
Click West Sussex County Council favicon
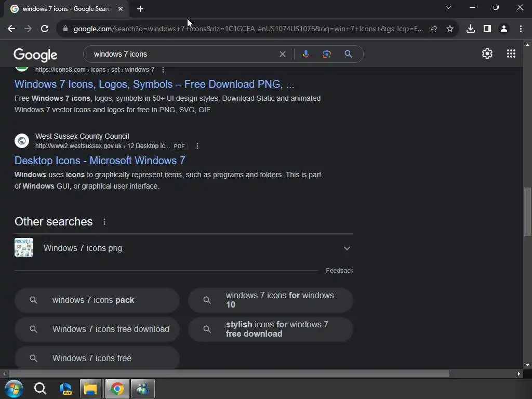pos(22,140)
